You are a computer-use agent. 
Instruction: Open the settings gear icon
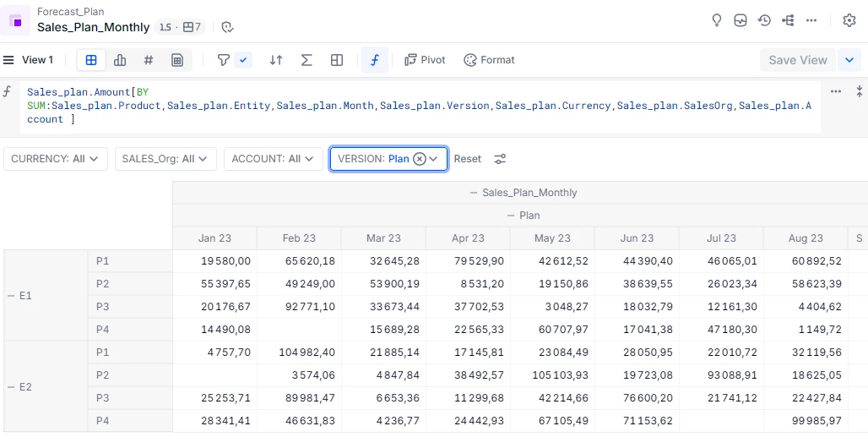tap(849, 20)
